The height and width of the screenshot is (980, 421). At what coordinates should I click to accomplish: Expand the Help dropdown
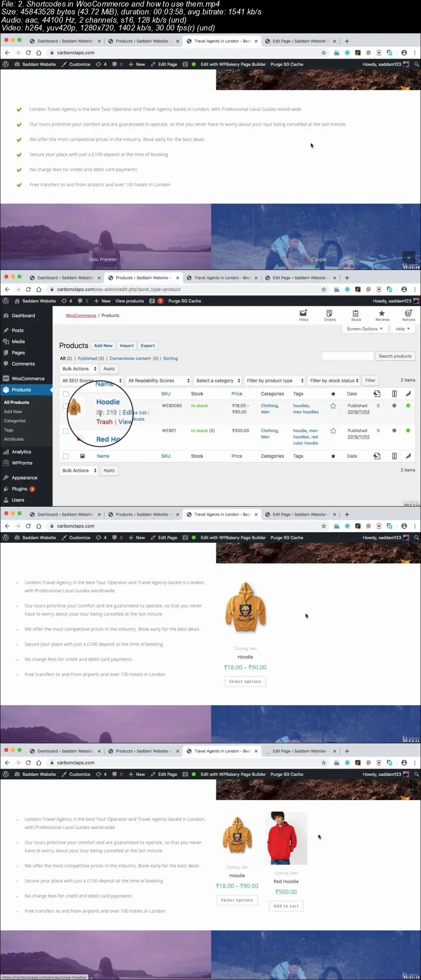[x=402, y=329]
